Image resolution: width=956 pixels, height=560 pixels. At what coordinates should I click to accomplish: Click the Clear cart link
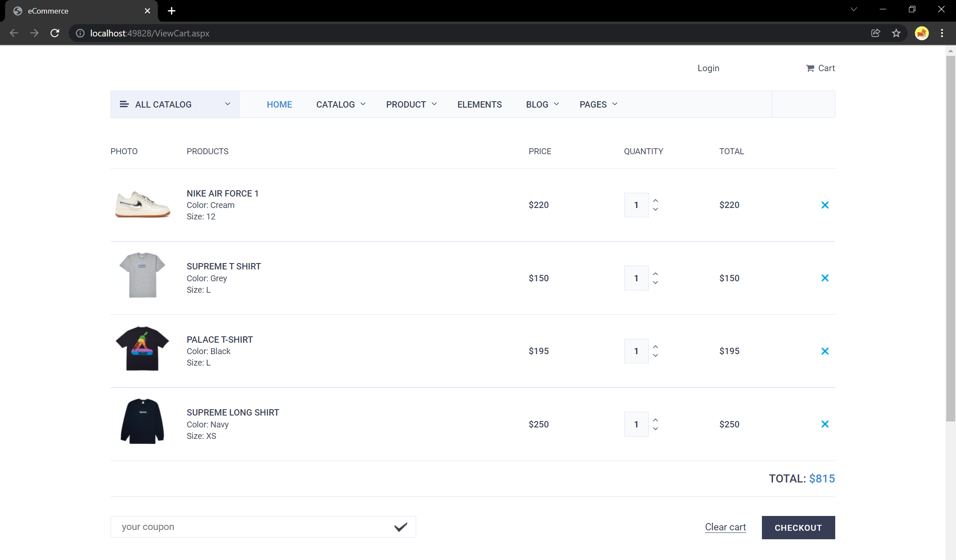pyautogui.click(x=725, y=527)
